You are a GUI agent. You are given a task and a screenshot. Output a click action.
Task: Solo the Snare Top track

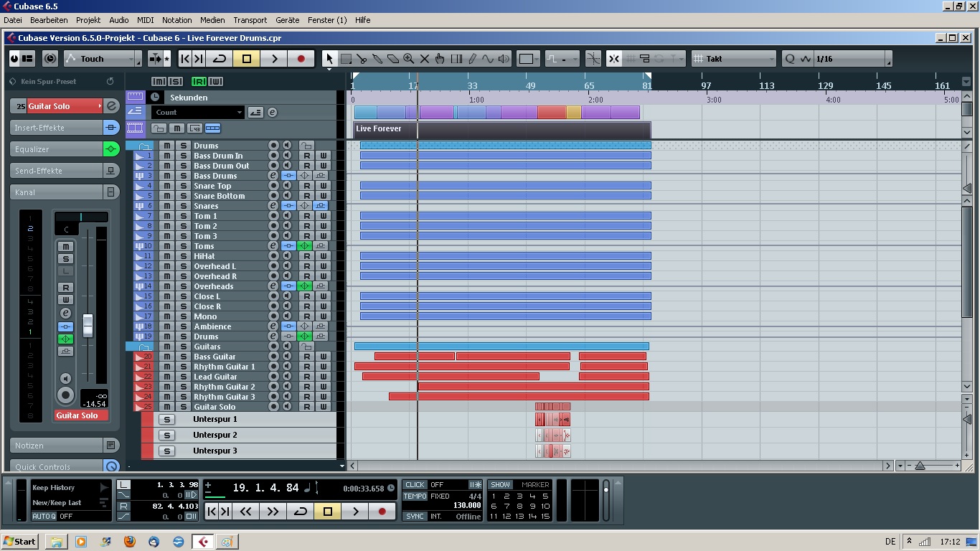click(184, 186)
